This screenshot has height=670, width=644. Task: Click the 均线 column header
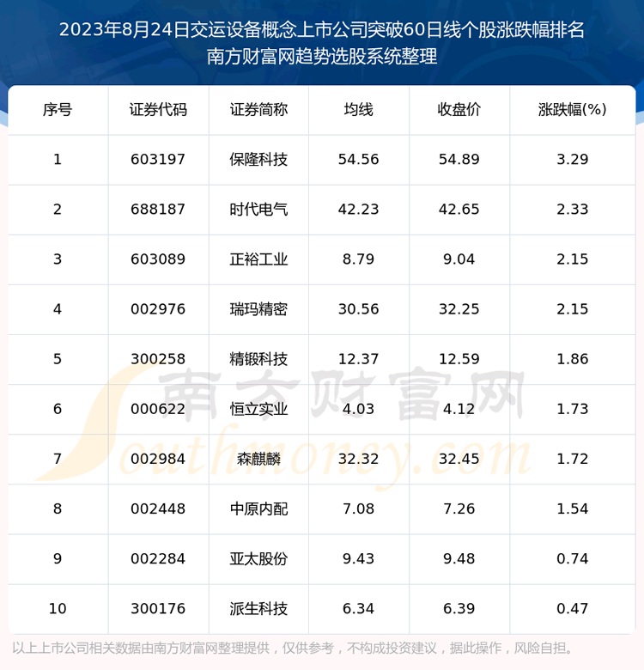(358, 110)
